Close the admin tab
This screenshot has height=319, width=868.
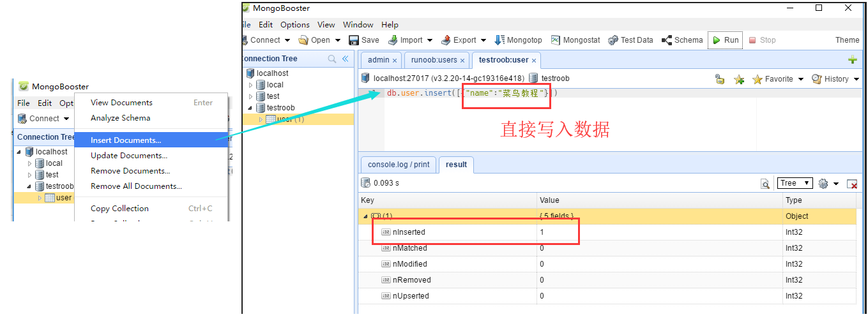(x=395, y=61)
